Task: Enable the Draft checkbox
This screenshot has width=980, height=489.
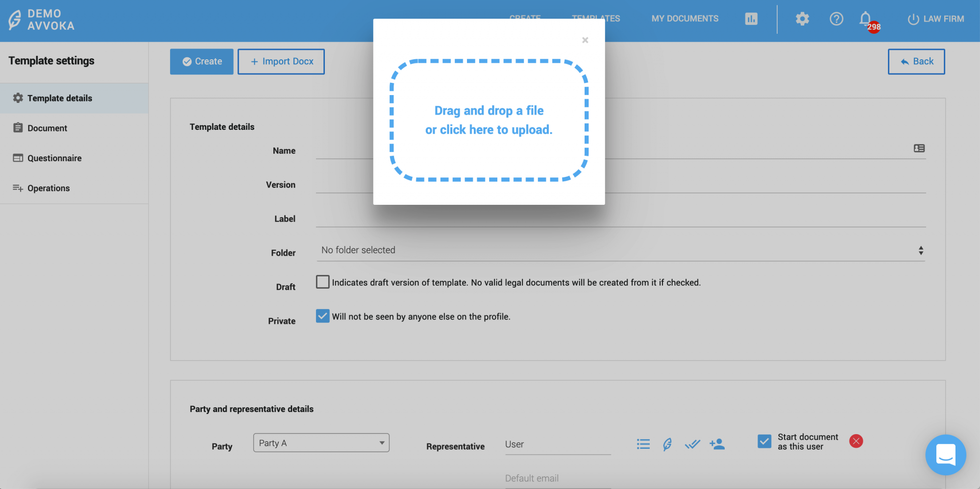Action: 322,282
